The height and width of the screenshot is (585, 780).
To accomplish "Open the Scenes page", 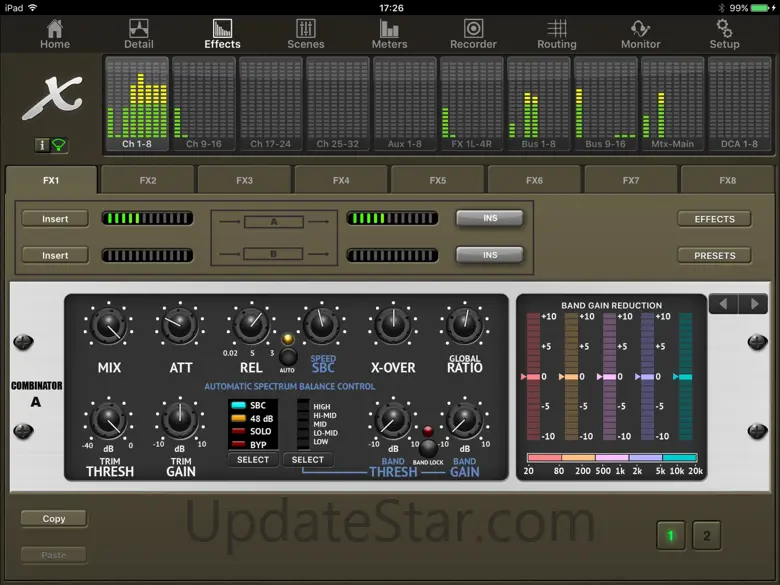I will coord(305,34).
